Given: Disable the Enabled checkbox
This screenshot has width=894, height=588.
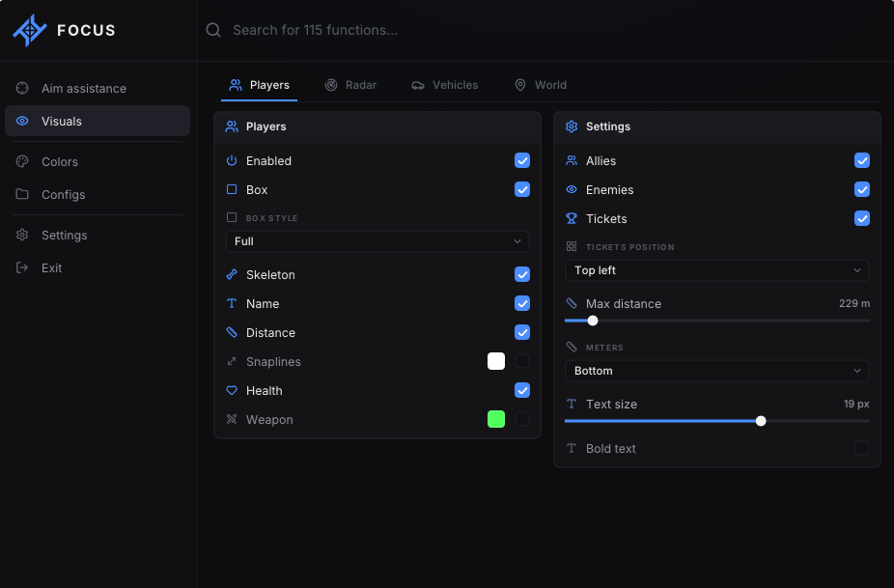Looking at the screenshot, I should (x=522, y=160).
